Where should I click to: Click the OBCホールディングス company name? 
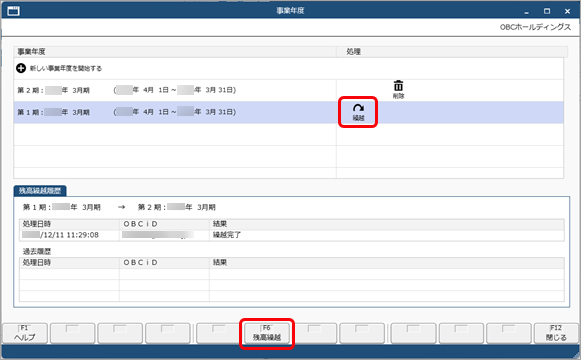[535, 27]
